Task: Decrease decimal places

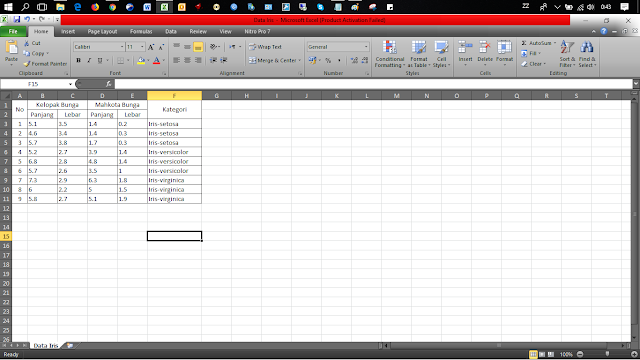Action: tap(364, 60)
